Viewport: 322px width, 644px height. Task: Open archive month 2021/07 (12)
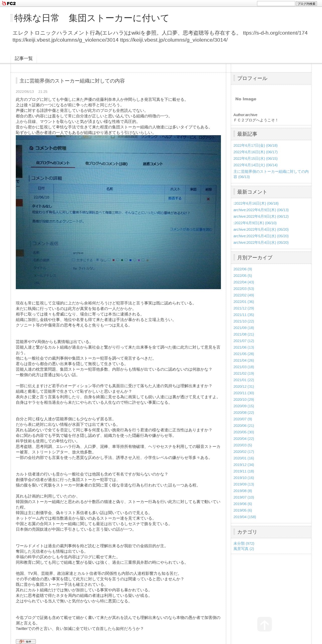click(244, 341)
